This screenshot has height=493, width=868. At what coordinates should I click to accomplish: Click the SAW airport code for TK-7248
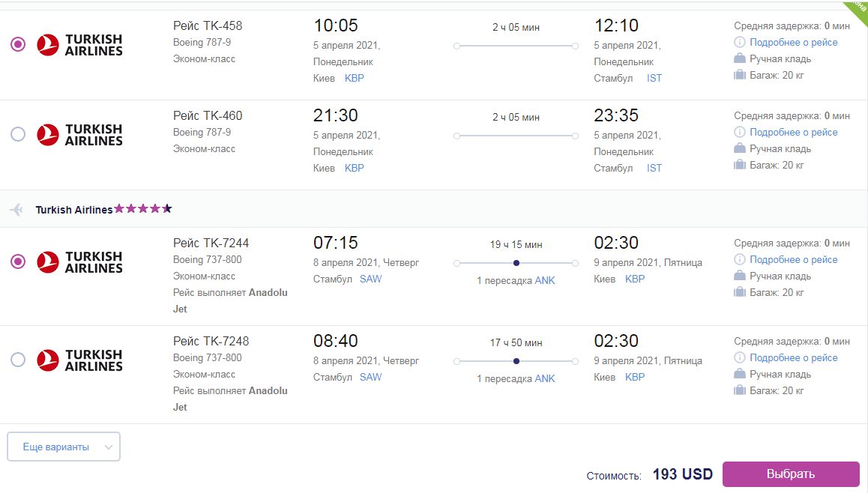point(370,377)
